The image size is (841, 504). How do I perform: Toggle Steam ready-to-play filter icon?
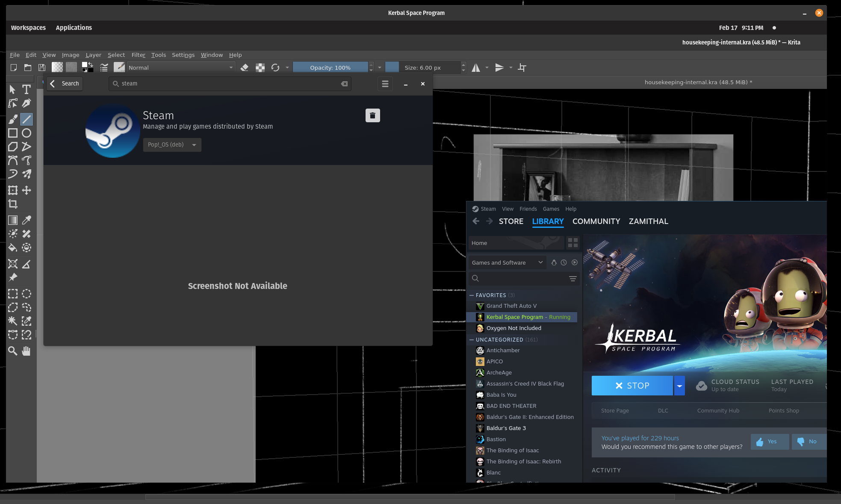[575, 262]
